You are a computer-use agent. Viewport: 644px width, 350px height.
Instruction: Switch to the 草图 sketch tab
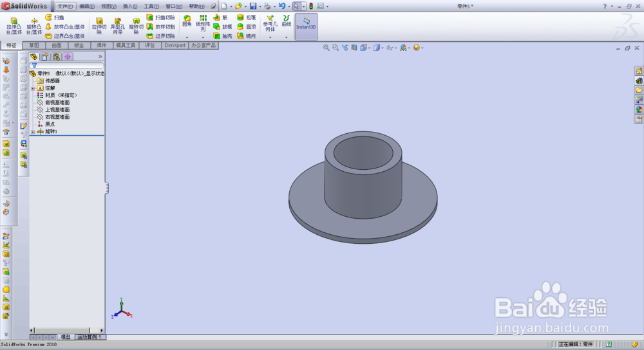(34, 45)
